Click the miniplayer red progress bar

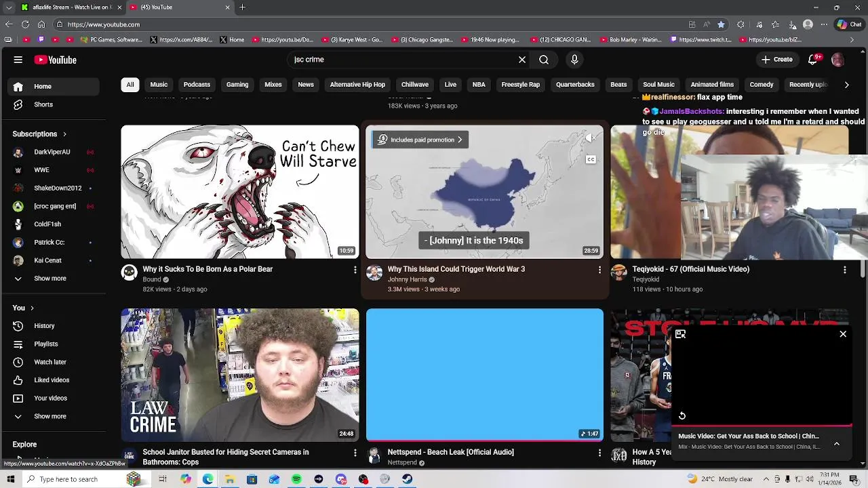point(762,426)
